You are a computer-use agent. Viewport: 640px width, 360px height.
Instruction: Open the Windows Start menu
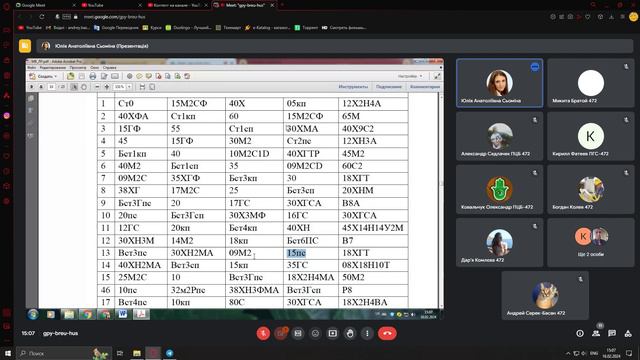(x=8, y=353)
